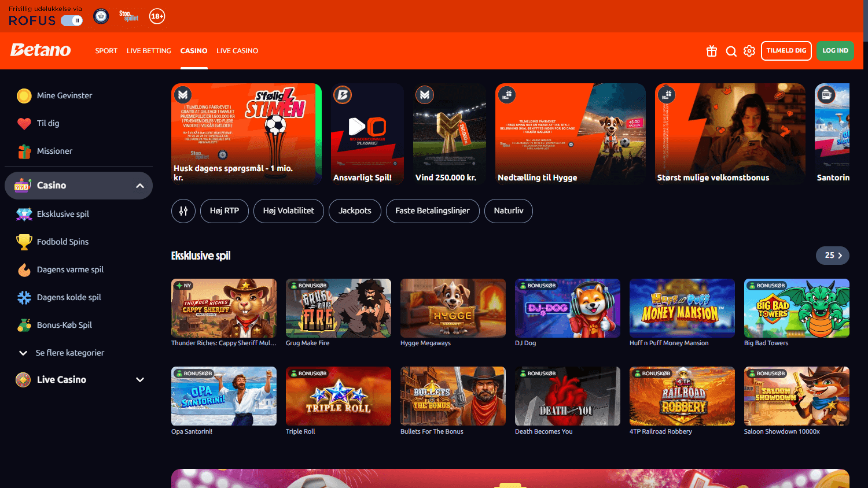Click the StopSpillet logo

pos(128,16)
